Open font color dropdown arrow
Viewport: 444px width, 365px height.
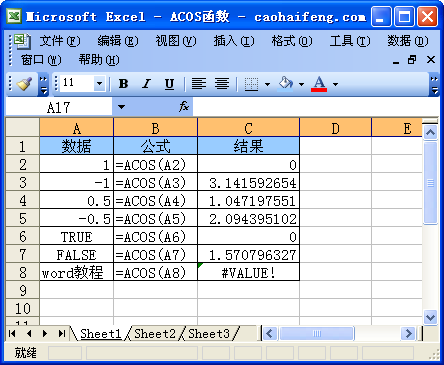(x=336, y=84)
